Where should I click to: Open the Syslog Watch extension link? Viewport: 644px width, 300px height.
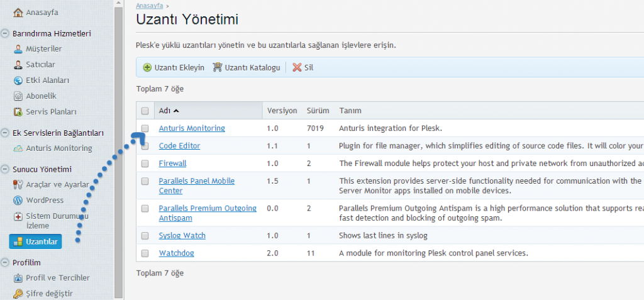[x=182, y=236]
